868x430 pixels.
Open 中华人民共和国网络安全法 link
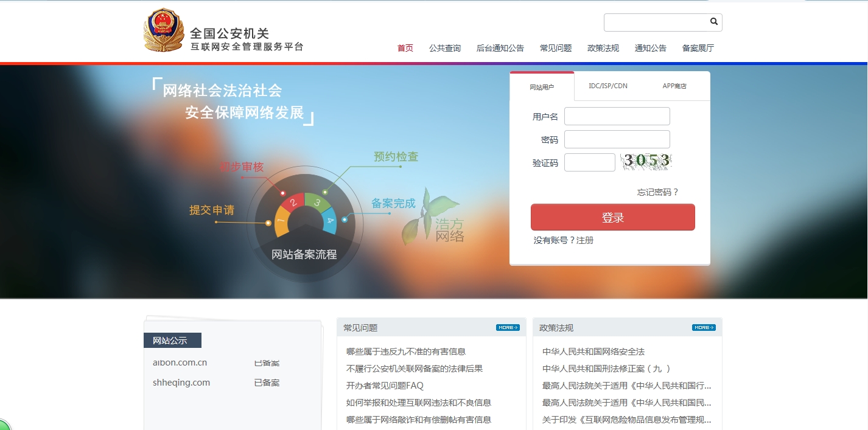pos(593,352)
